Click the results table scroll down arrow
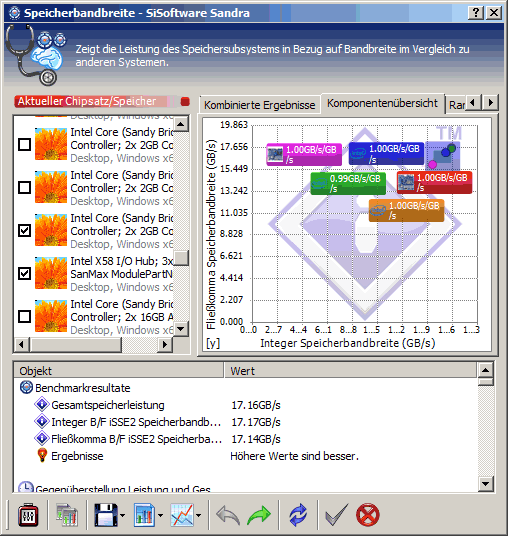Viewport: 508px width, 536px height. click(x=486, y=483)
